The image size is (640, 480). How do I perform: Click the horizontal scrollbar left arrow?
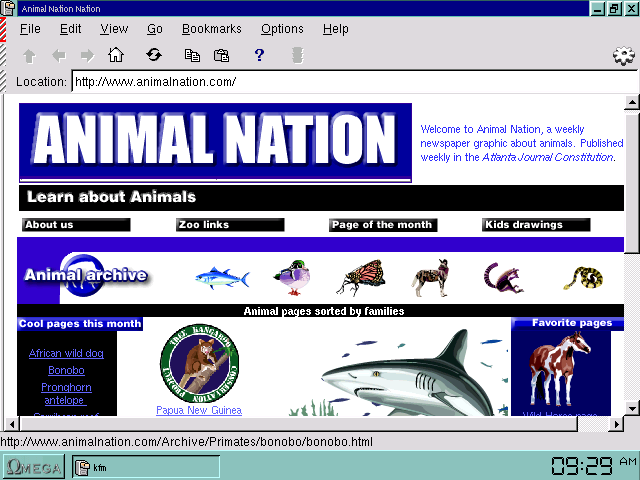click(x=11, y=424)
